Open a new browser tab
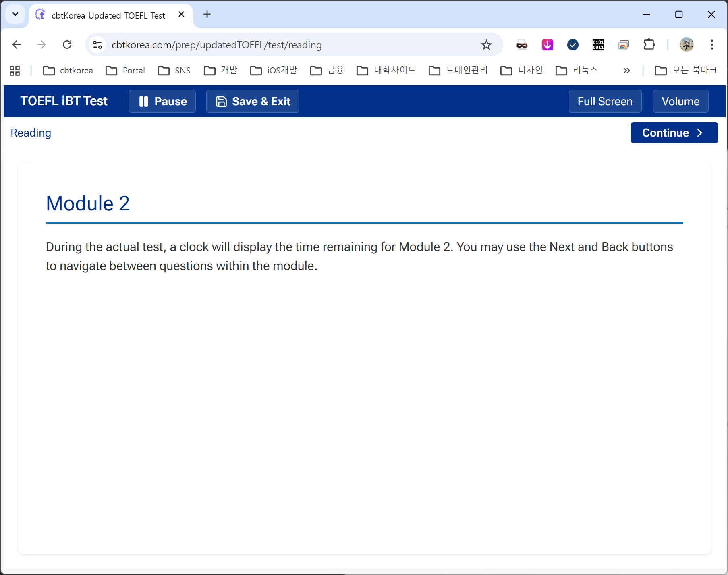 point(207,15)
